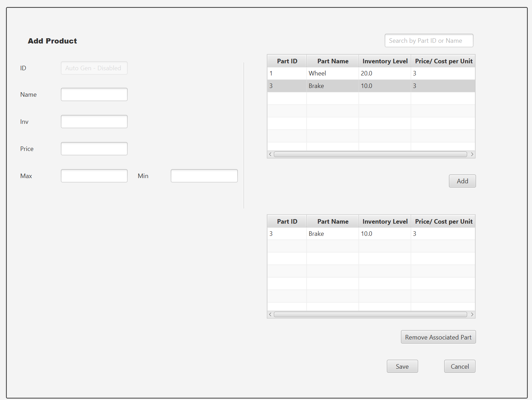This screenshot has height=400, width=532.
Task: Sort upper parts table by Part Name header
Action: (333, 61)
